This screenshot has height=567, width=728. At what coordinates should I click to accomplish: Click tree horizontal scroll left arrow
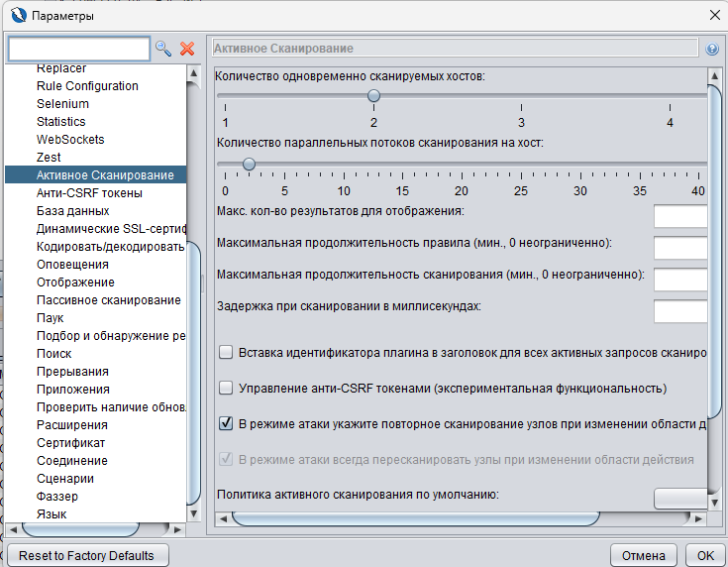click(x=13, y=529)
